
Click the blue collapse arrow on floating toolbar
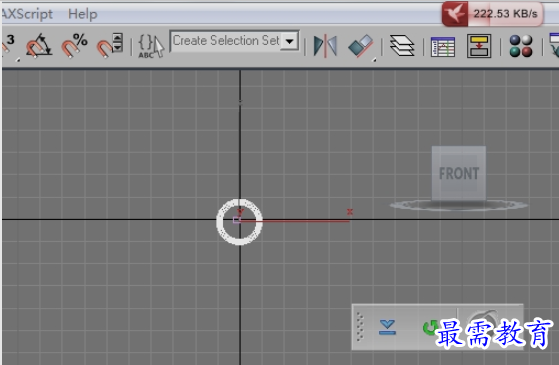coord(388,327)
